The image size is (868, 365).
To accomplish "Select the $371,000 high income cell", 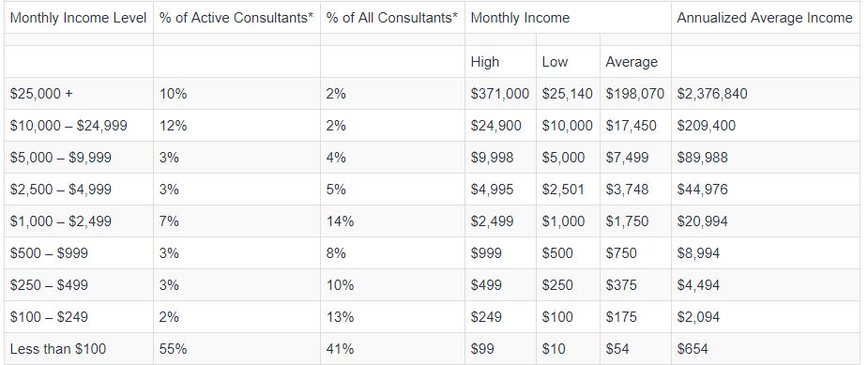I will point(501,94).
